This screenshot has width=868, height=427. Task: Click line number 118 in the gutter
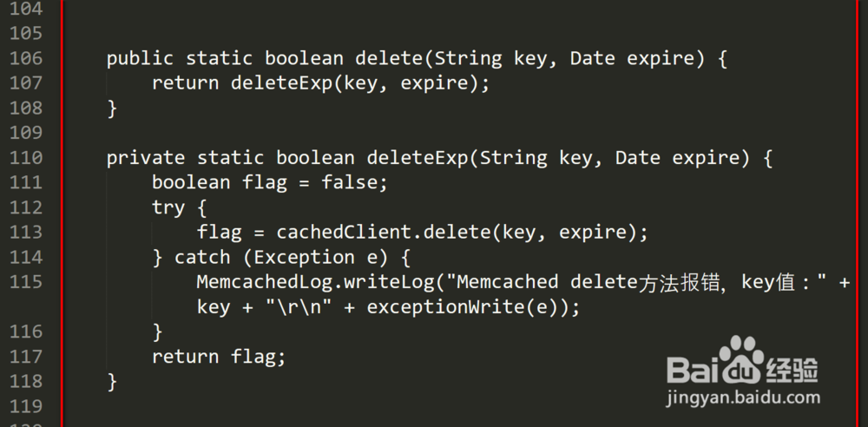point(25,381)
